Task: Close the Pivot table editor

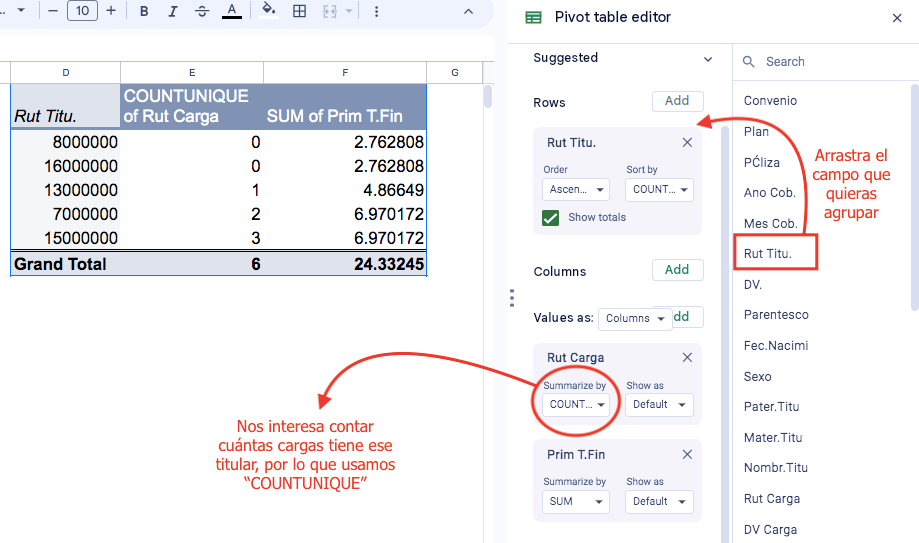Action: 897,18
